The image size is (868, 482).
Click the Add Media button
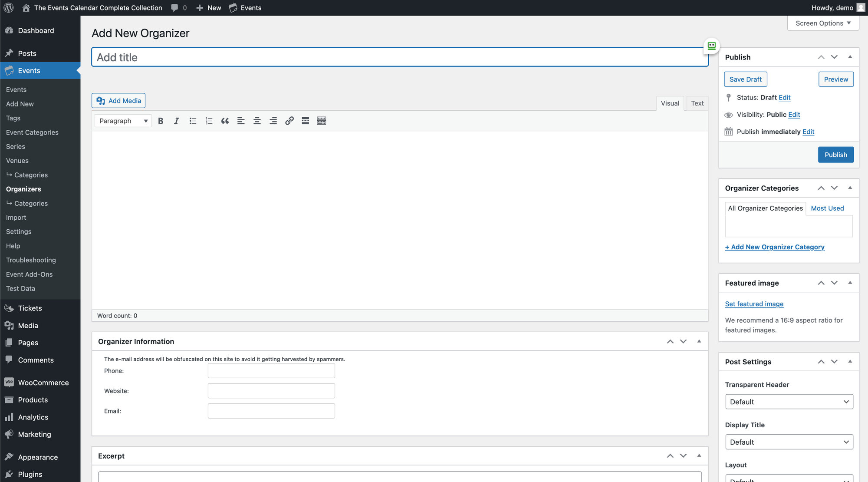118,101
